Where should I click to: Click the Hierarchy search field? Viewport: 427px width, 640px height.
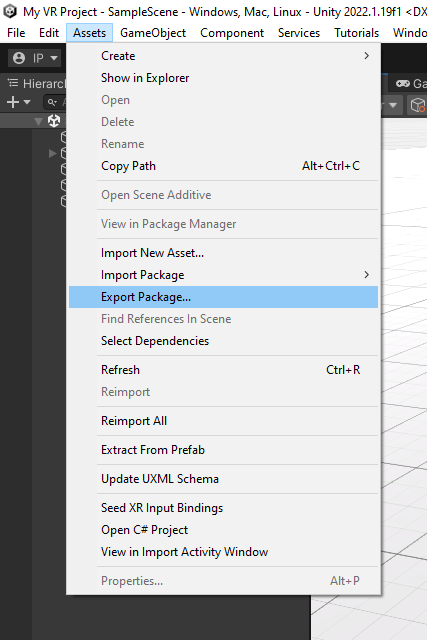(56, 102)
